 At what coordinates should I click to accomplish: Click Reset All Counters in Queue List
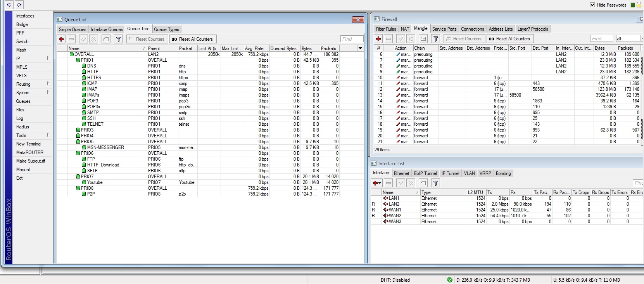click(192, 39)
